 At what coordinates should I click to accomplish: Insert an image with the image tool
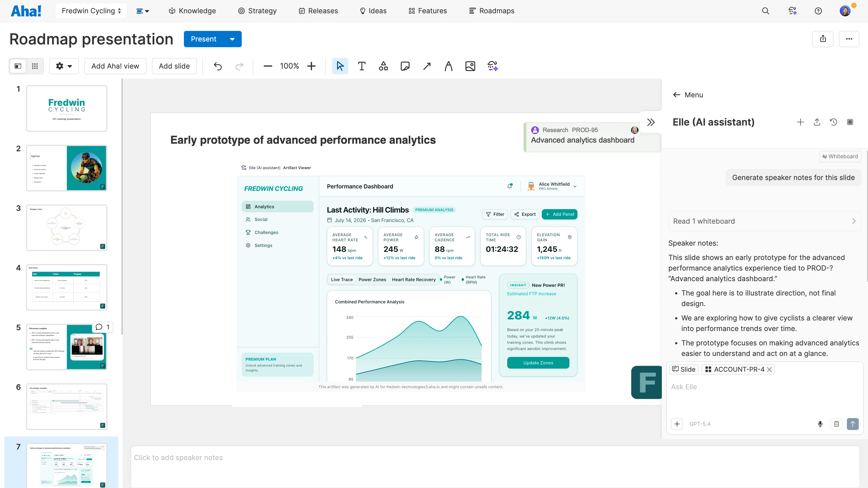click(x=470, y=66)
